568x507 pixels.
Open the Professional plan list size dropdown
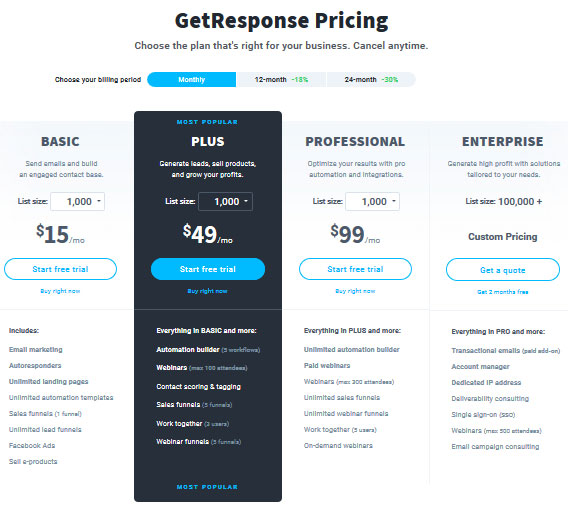pos(373,201)
